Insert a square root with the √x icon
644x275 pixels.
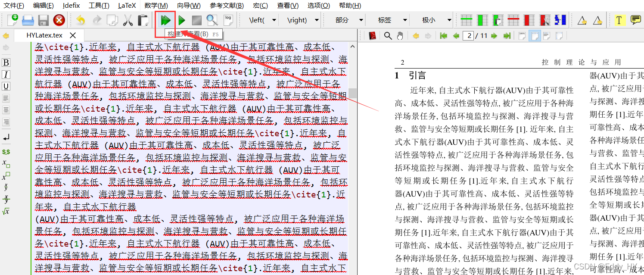[6, 211]
